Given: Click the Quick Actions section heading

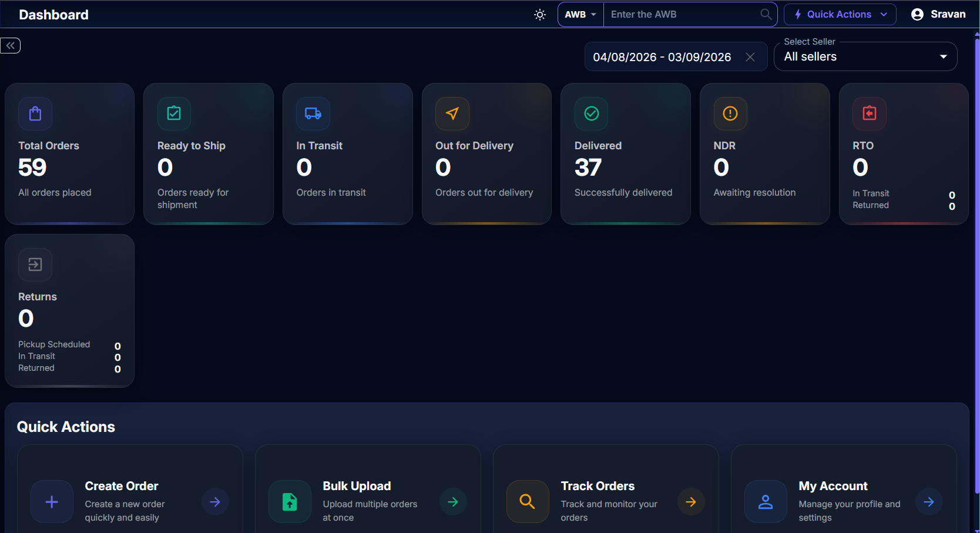Looking at the screenshot, I should point(66,427).
